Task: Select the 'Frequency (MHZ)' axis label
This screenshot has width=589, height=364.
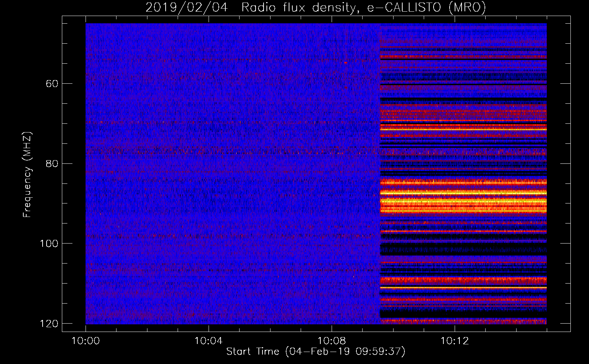Action: point(27,175)
